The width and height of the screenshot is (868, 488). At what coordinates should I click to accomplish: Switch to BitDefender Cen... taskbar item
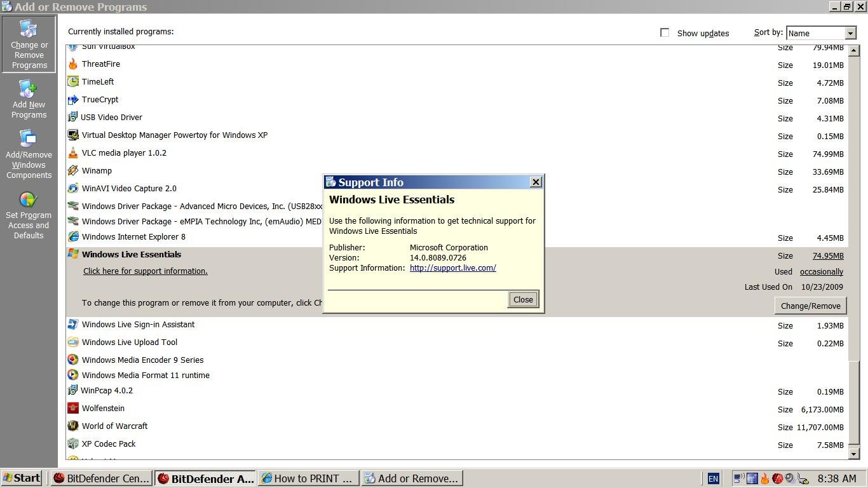102,478
